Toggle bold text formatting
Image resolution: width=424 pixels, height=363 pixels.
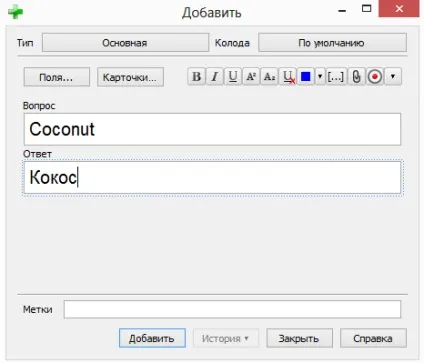click(x=197, y=77)
